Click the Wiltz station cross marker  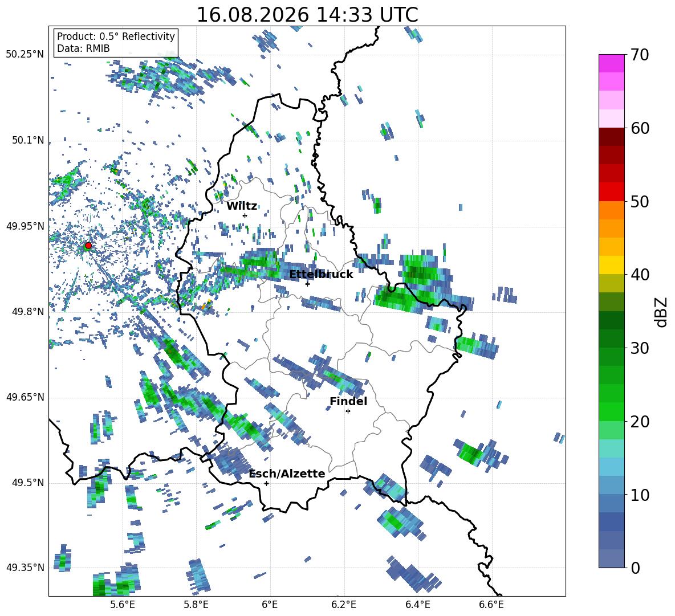coord(245,215)
